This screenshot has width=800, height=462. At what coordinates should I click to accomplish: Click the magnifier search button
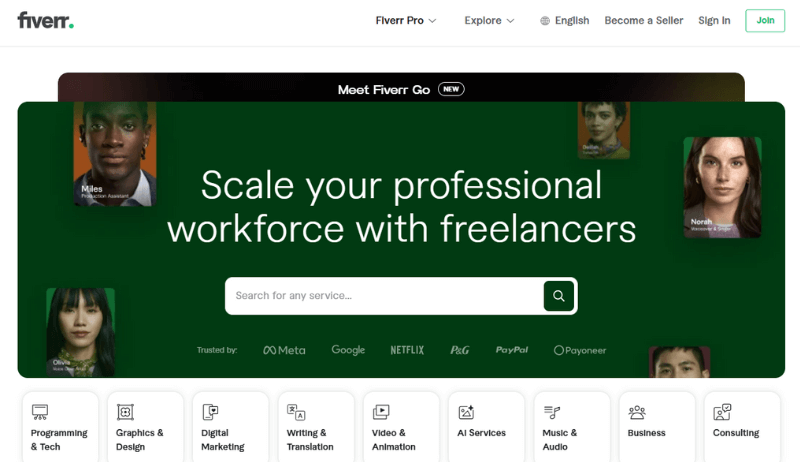point(559,296)
